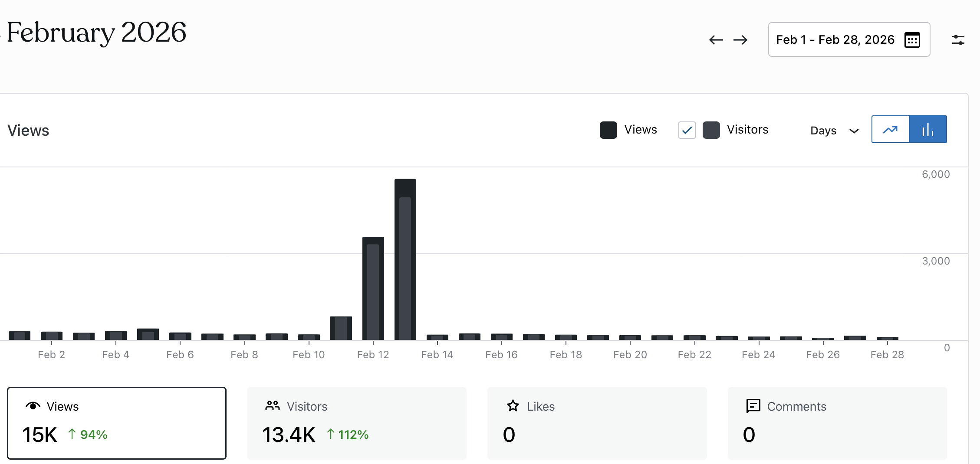The width and height of the screenshot is (980, 464).
Task: Click the Comments speech bubble icon
Action: point(753,406)
